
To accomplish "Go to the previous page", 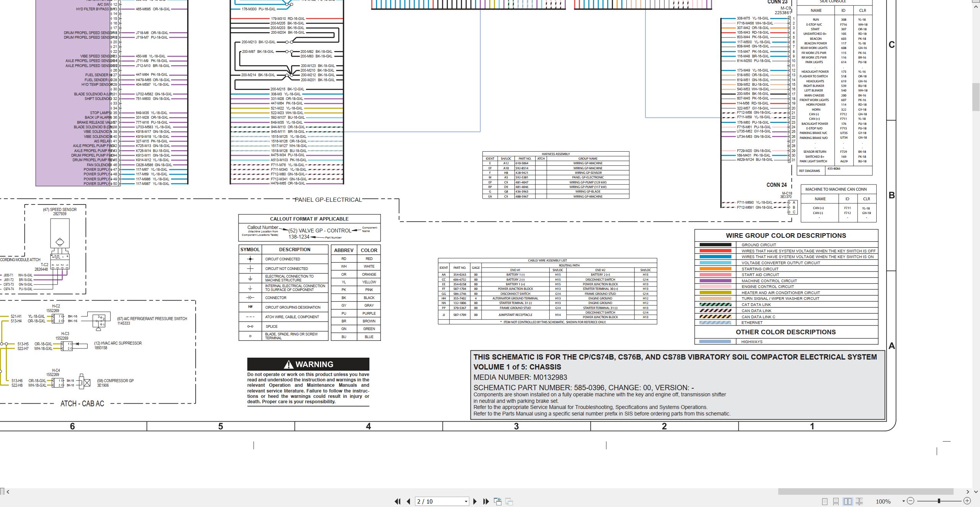I will [x=408, y=501].
